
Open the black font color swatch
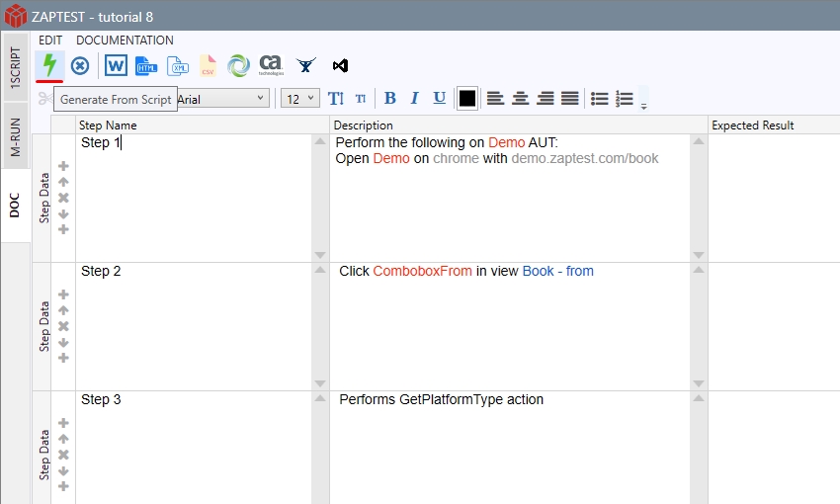tap(467, 98)
